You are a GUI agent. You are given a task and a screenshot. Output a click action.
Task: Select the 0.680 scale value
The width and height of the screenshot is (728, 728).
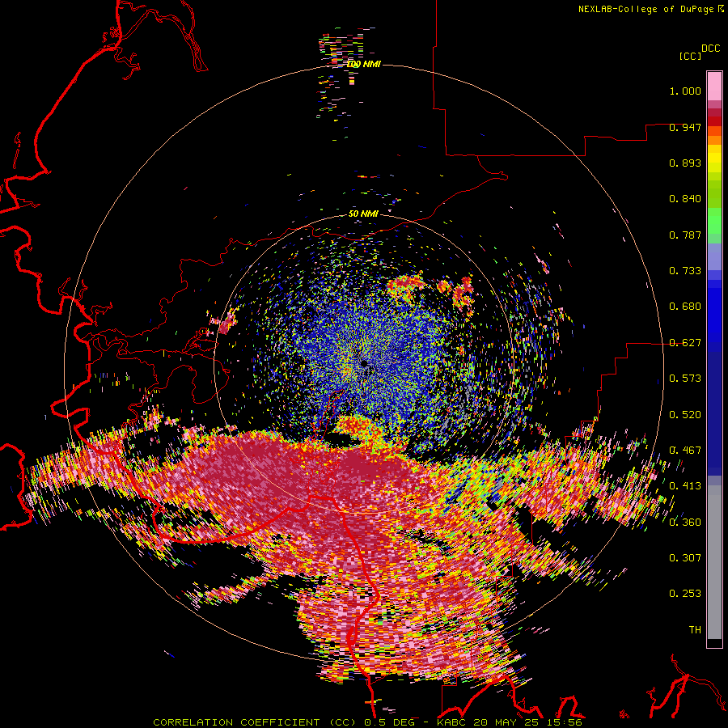pos(685,307)
